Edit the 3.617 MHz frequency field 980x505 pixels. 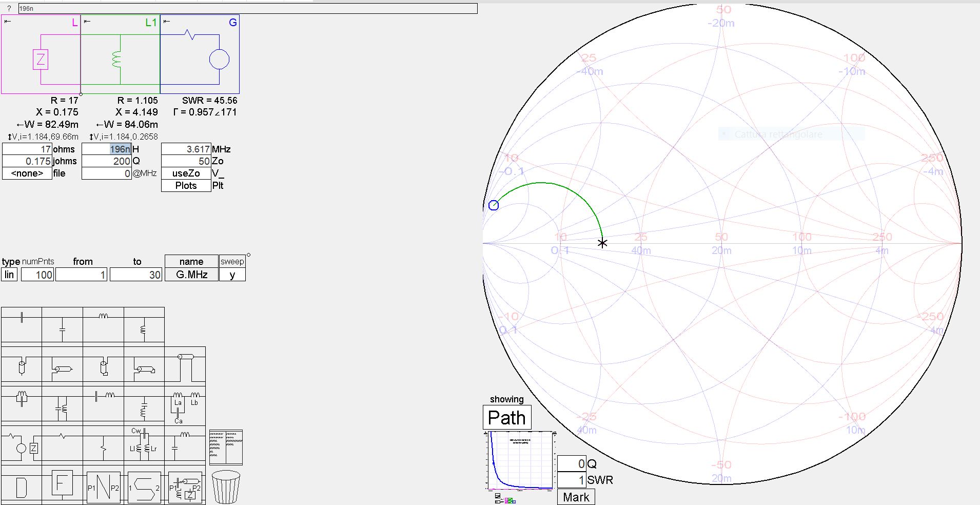[x=186, y=149]
